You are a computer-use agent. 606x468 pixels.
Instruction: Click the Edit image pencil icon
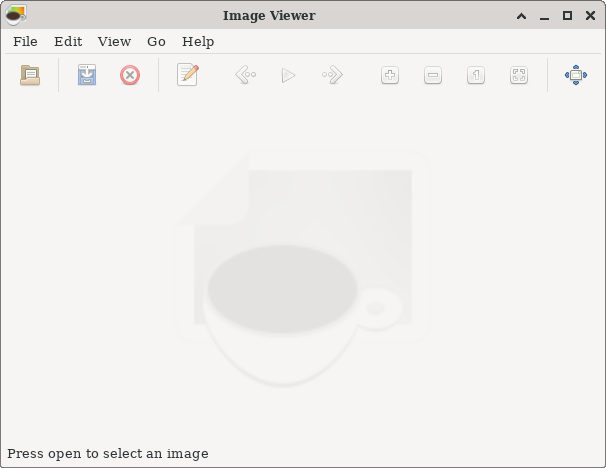coord(187,75)
